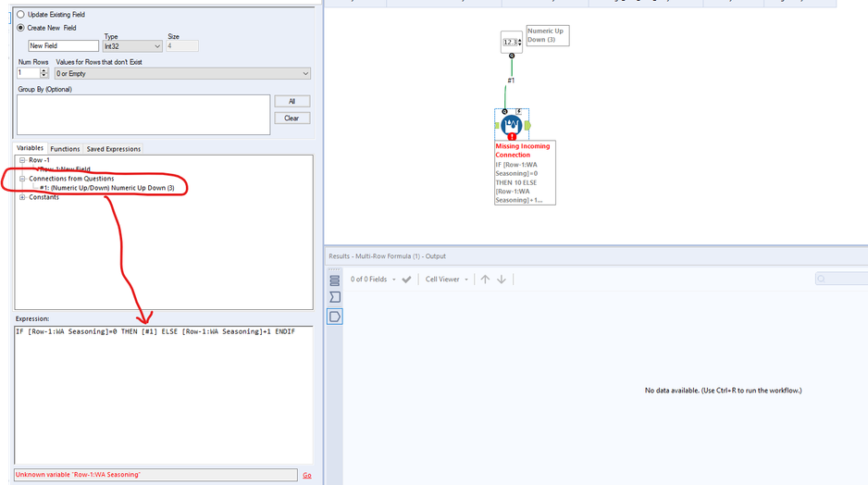This screenshot has height=485, width=868.
Task: Show all messages list icon in Results
Action: (x=334, y=280)
